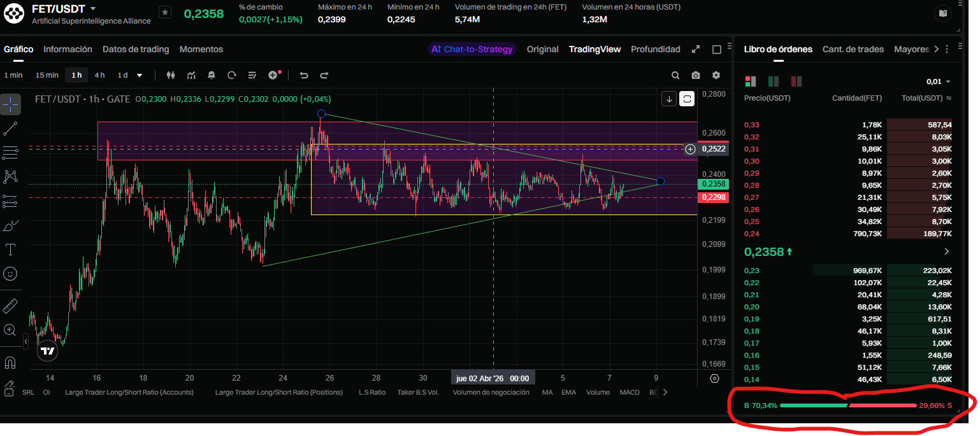
Task: Open the chart indicators button
Action: pos(191,75)
